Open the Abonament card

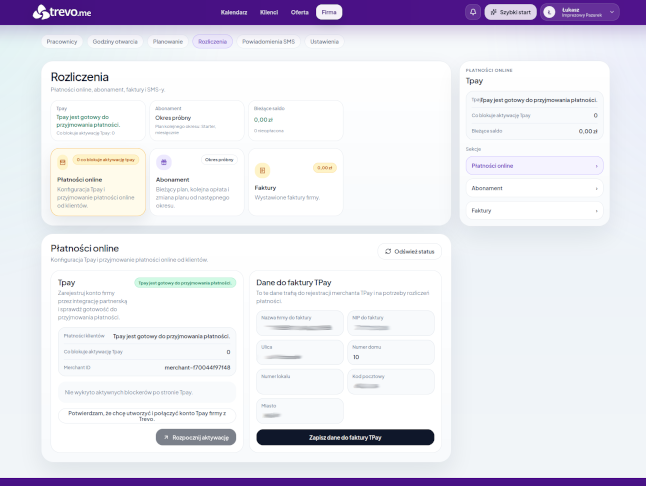pos(197,182)
